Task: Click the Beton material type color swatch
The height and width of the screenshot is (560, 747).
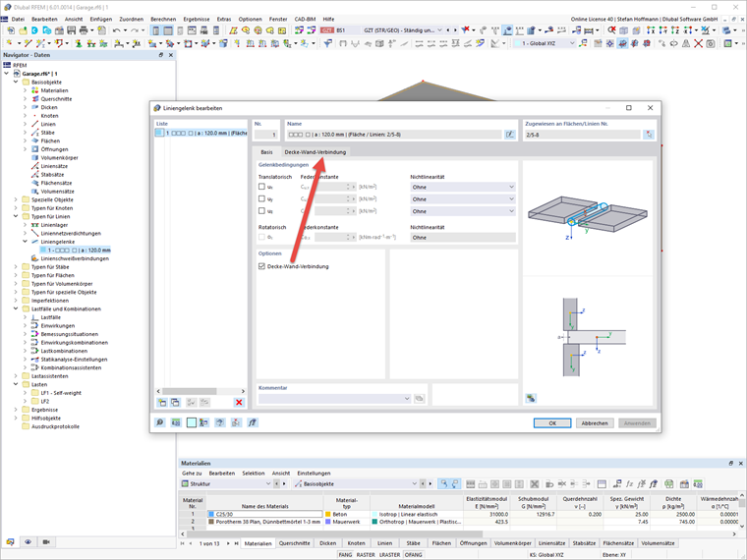Action: (328, 514)
